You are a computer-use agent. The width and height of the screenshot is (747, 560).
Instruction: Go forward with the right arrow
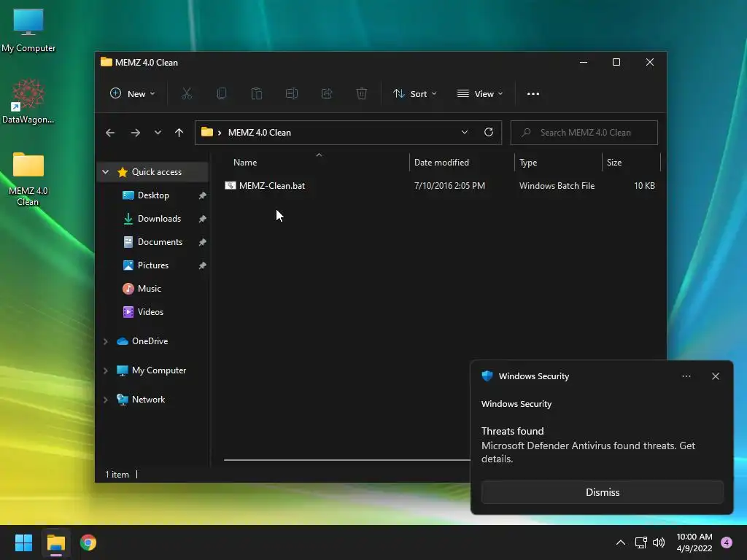(x=135, y=133)
